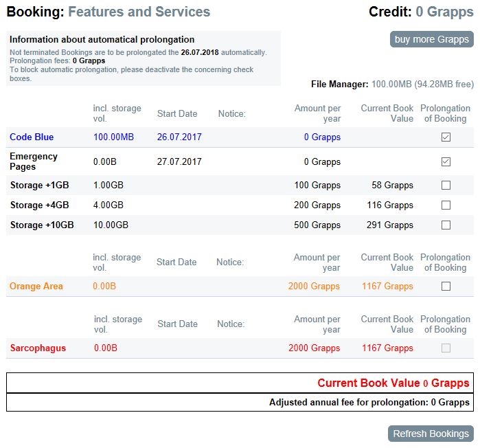
Task: Click the 27.07.2017 start date
Action: (179, 161)
